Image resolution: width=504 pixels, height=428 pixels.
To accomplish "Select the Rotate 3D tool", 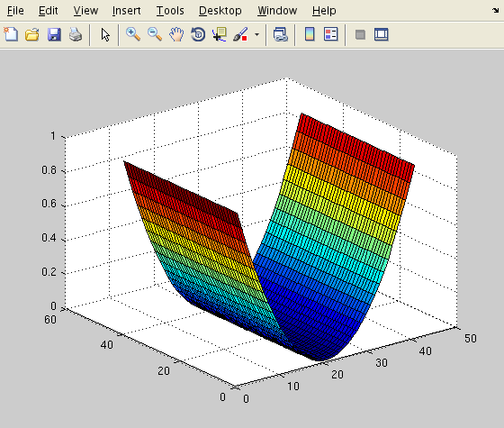I will click(x=198, y=34).
